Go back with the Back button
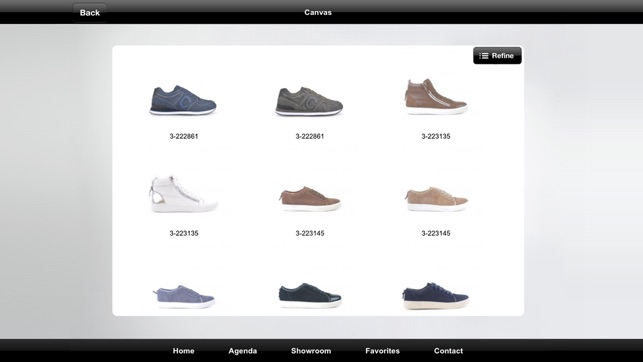Screen dimensions: 643x362 [x=90, y=13]
